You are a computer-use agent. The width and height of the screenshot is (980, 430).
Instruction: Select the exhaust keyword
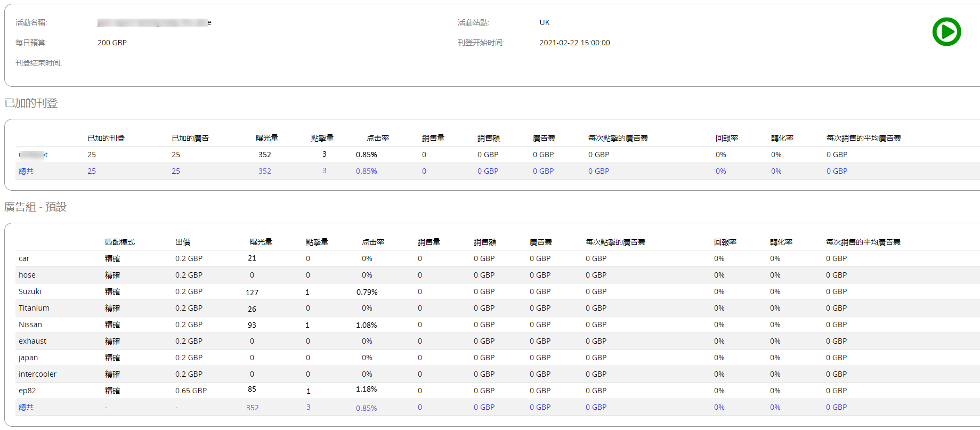coord(33,341)
